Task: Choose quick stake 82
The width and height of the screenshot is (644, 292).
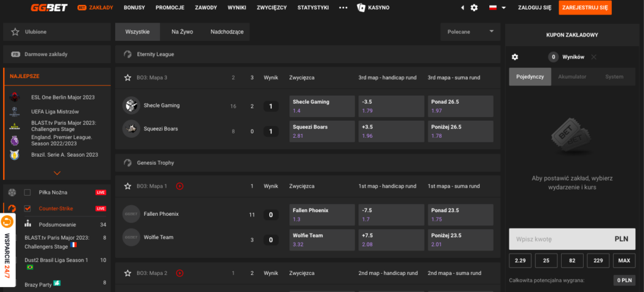Action: tap(572, 261)
